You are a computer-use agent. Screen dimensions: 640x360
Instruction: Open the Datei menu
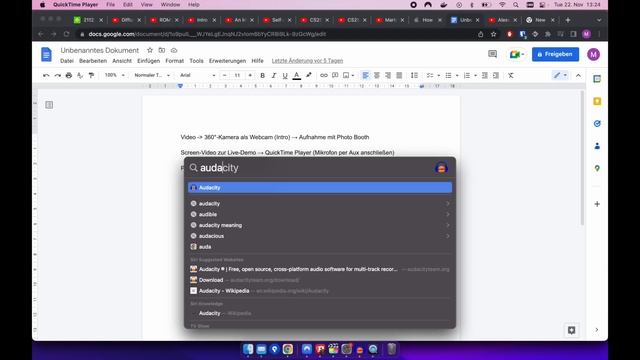click(67, 61)
